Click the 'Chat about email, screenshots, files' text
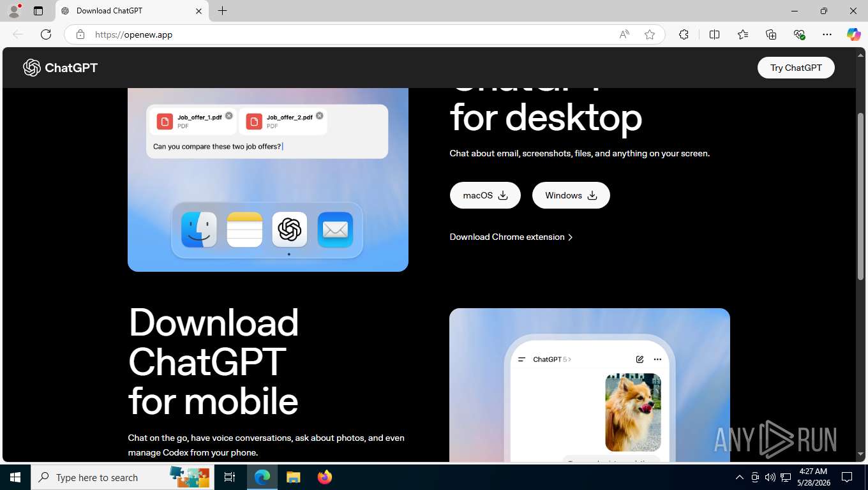This screenshot has height=490, width=868. (580, 153)
